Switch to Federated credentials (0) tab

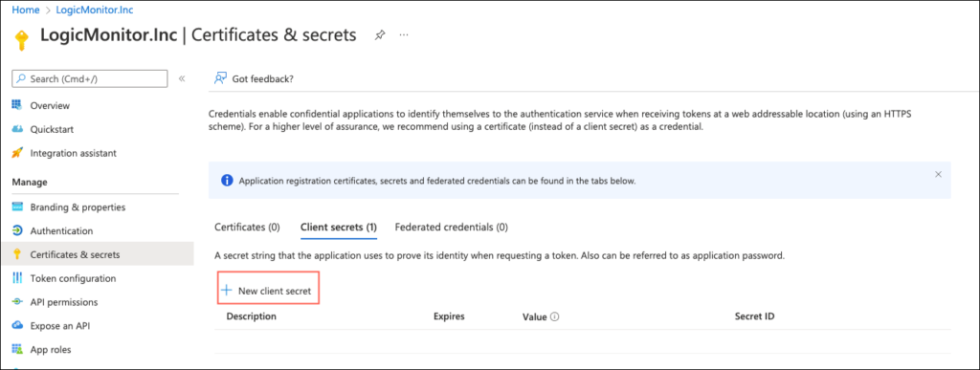point(452,228)
